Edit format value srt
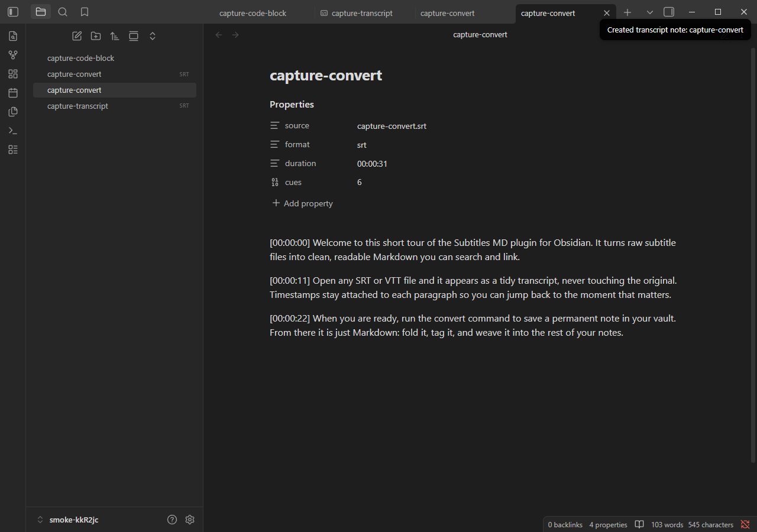Image resolution: width=757 pixels, height=532 pixels. click(x=362, y=145)
